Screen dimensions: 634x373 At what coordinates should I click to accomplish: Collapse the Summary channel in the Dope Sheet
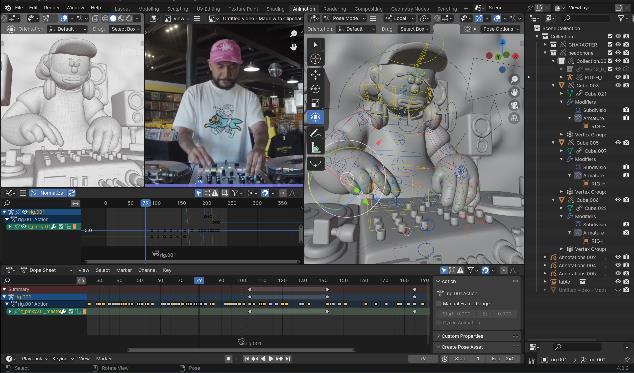click(x=4, y=289)
